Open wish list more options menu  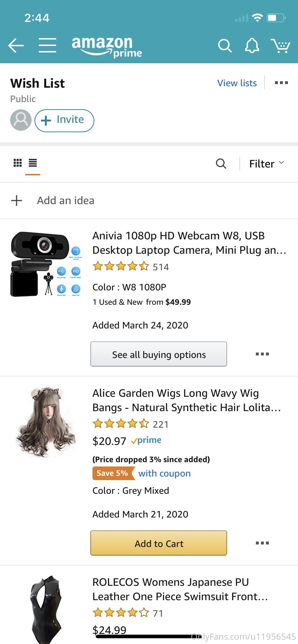(x=281, y=83)
